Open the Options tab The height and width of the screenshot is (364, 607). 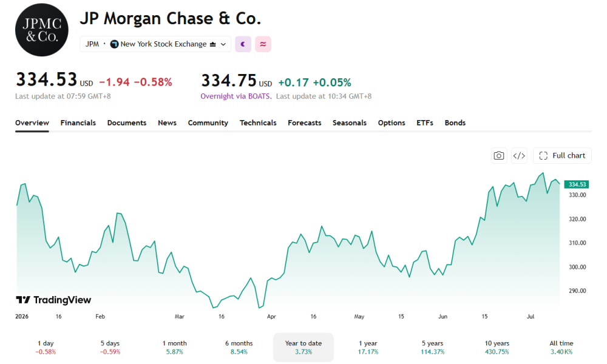[x=392, y=123]
